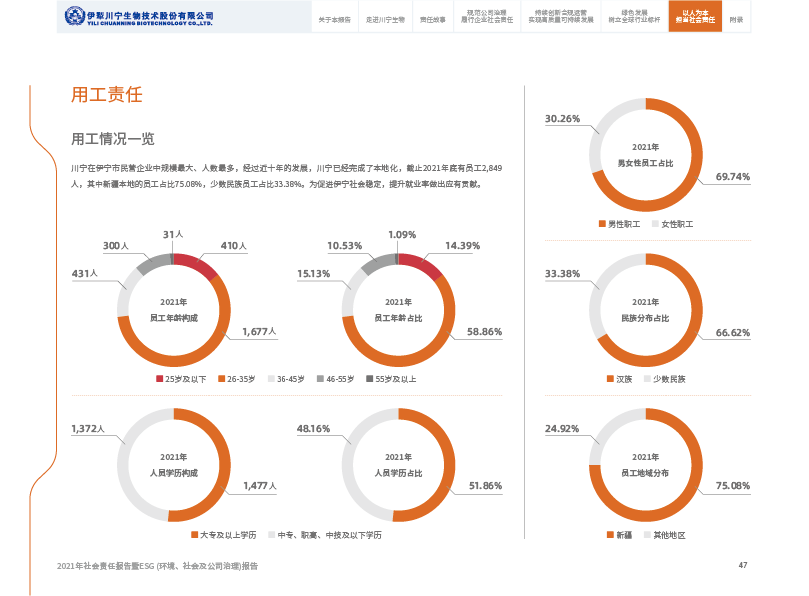Click the red 25岁及以下 legend swatch
Screen dimensions: 809x596
[159, 379]
